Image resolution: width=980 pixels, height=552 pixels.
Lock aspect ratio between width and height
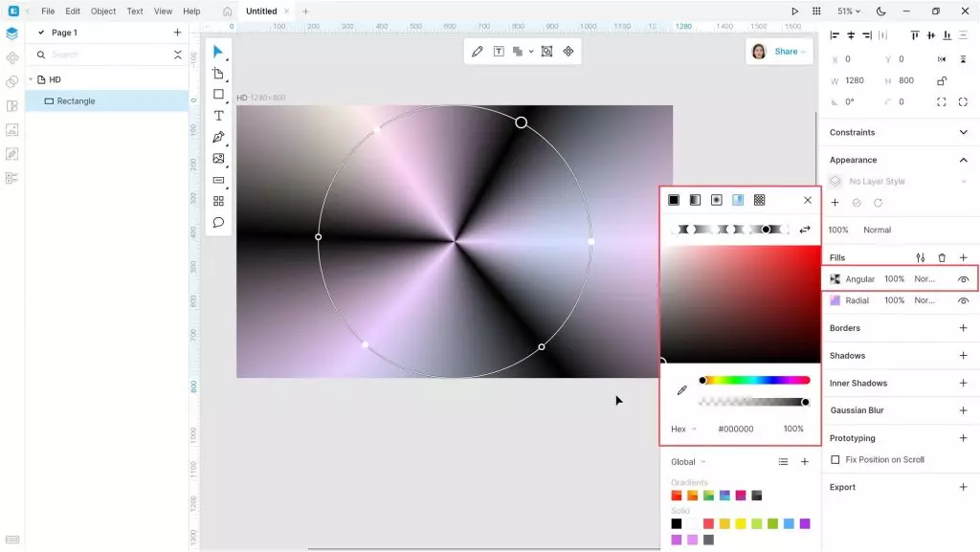pyautogui.click(x=942, y=80)
